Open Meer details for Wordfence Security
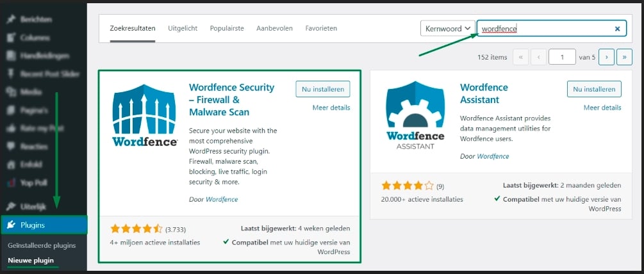 click(331, 108)
